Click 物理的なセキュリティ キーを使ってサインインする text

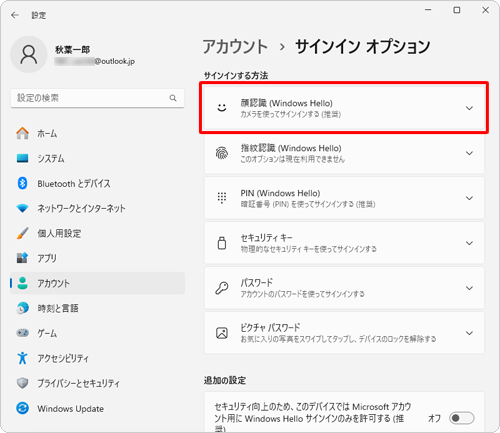pos(309,249)
